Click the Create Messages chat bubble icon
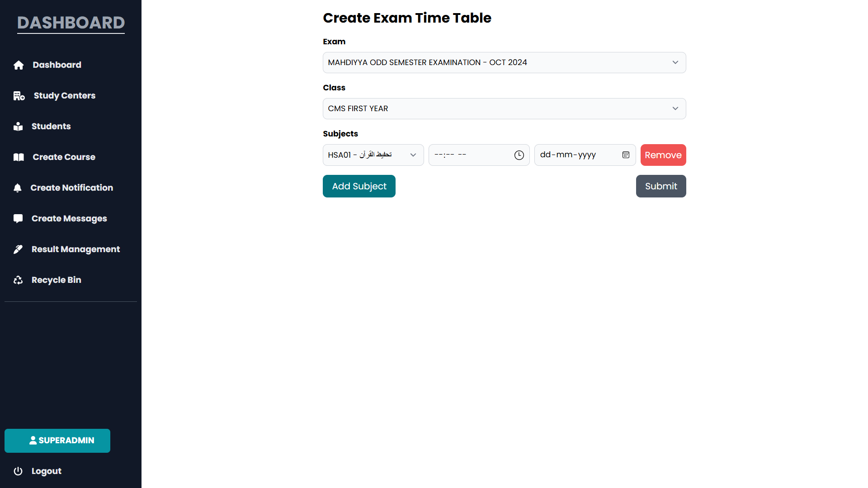This screenshot has width=868, height=488. (x=18, y=219)
